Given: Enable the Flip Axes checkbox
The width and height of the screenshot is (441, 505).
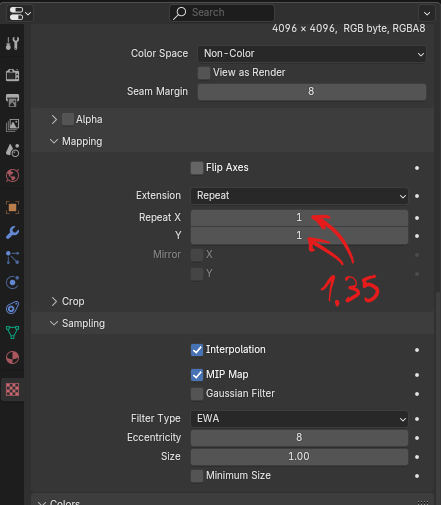Looking at the screenshot, I should point(197,168).
